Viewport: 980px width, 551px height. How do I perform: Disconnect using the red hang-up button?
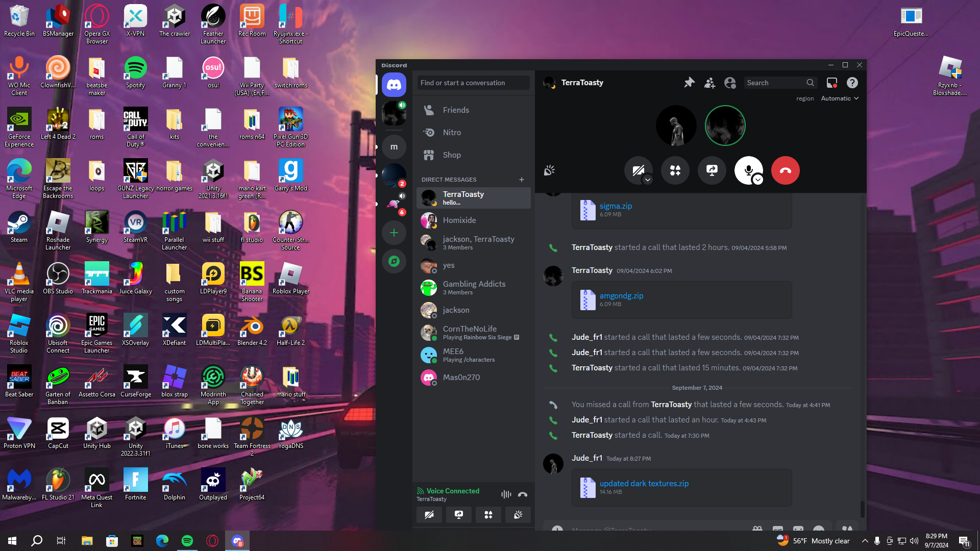tap(785, 170)
